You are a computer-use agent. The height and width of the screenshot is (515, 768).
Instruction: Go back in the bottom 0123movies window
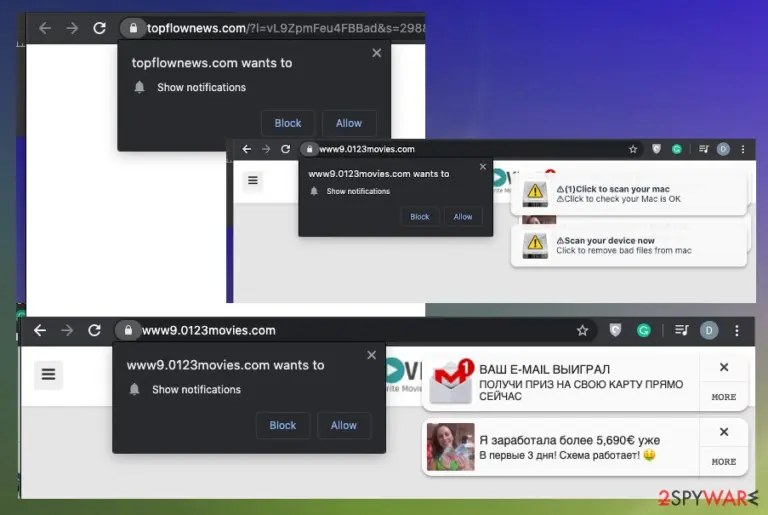pos(40,331)
